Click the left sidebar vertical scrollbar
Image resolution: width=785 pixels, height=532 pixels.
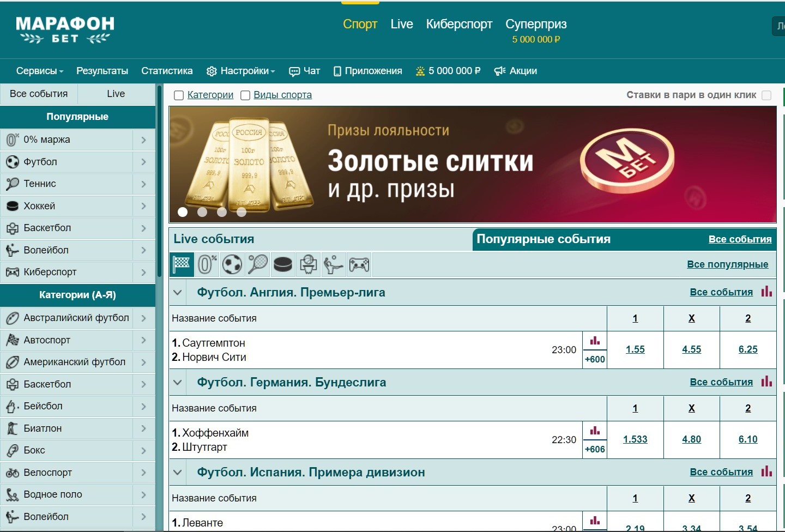pos(159,181)
